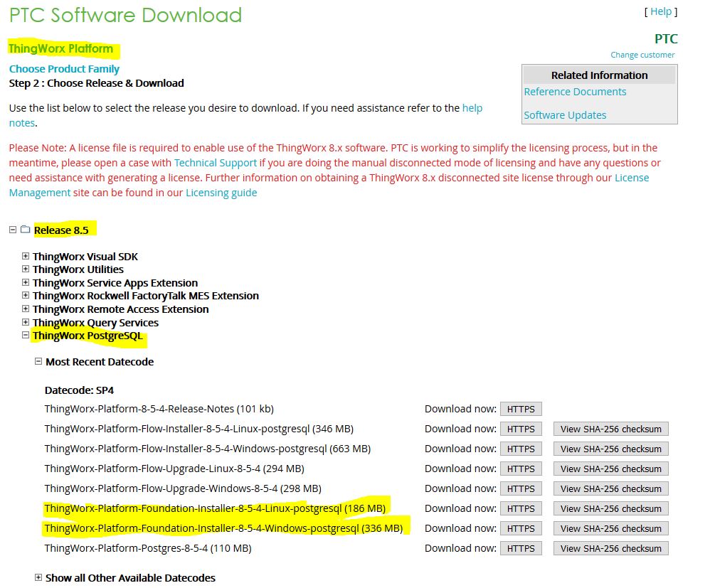Open the Licensing guide link
The width and height of the screenshot is (715, 588).
(x=221, y=192)
